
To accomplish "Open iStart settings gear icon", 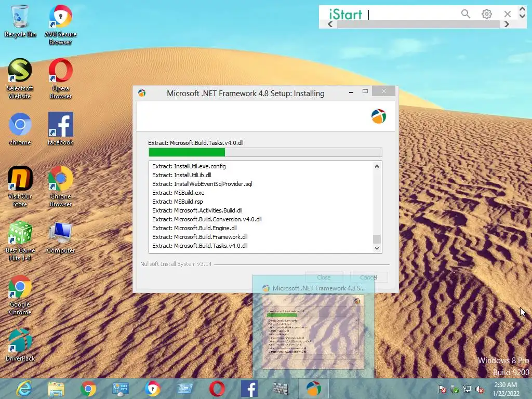I will point(486,14).
